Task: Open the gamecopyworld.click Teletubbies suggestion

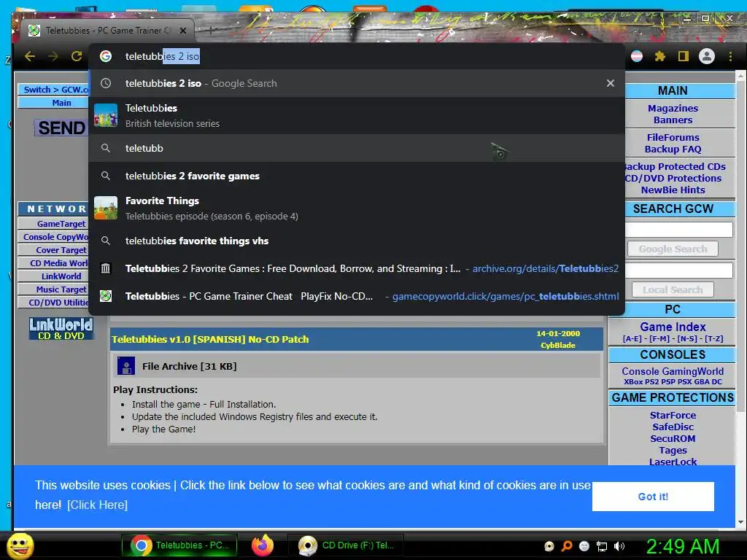Action: coord(357,296)
